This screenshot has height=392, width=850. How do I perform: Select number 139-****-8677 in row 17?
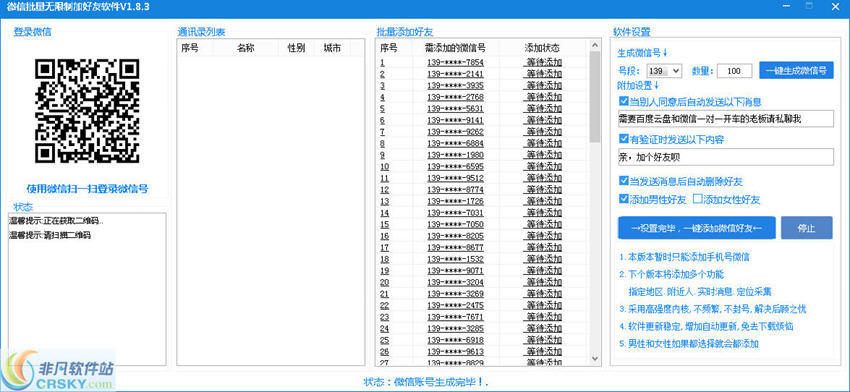(x=455, y=247)
